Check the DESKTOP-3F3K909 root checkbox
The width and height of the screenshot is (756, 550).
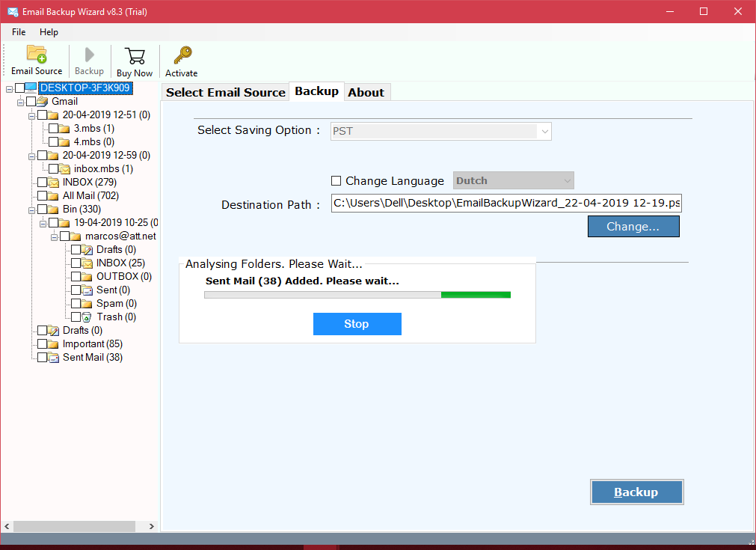[19, 88]
